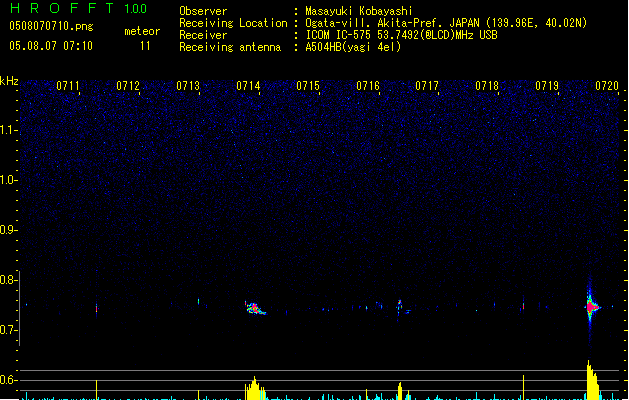Click the 0717 time axis marker
The height and width of the screenshot is (400, 629).
click(x=427, y=86)
